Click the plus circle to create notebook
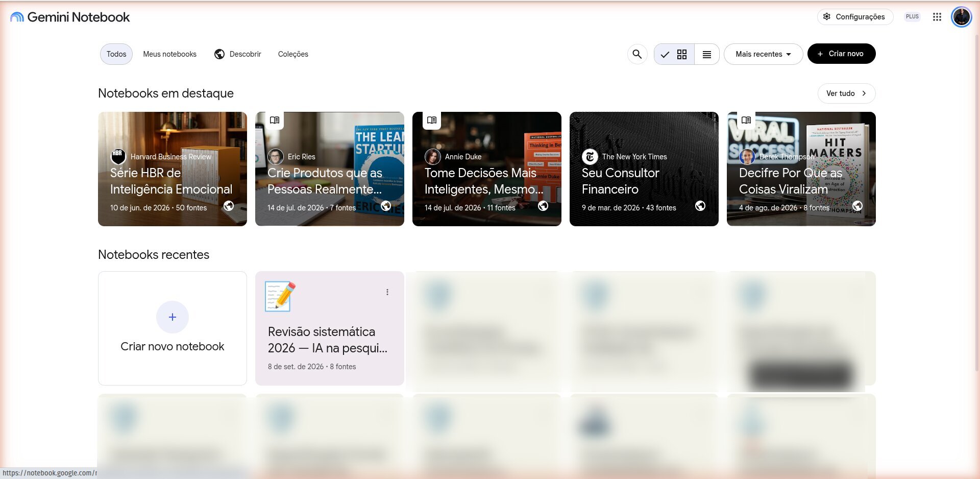The image size is (980, 479). tap(173, 317)
